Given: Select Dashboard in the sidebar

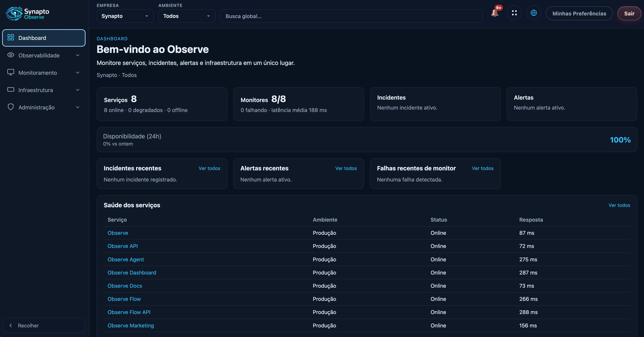Looking at the screenshot, I should pos(44,38).
